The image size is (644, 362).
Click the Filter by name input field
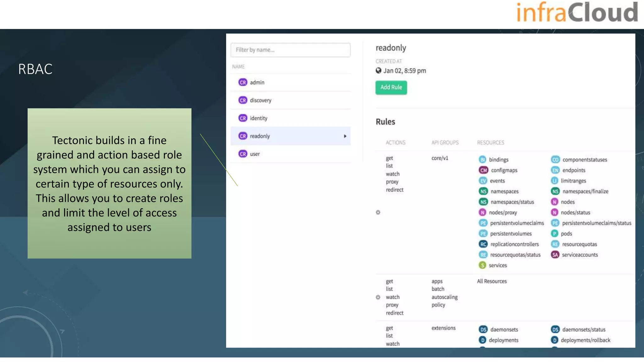(x=290, y=50)
